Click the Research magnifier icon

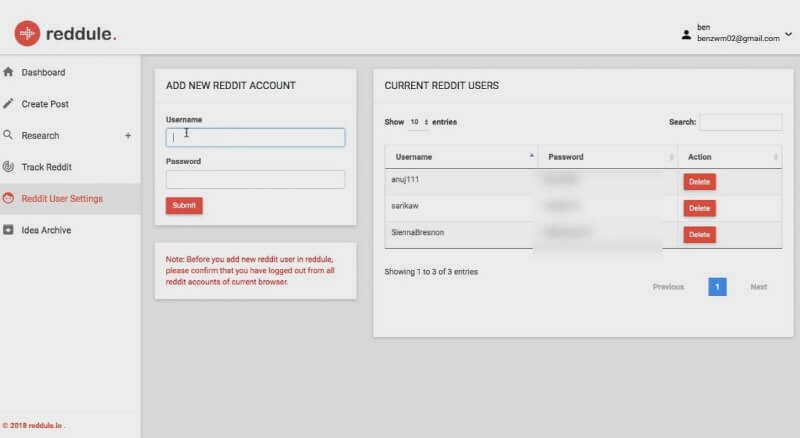(x=8, y=135)
